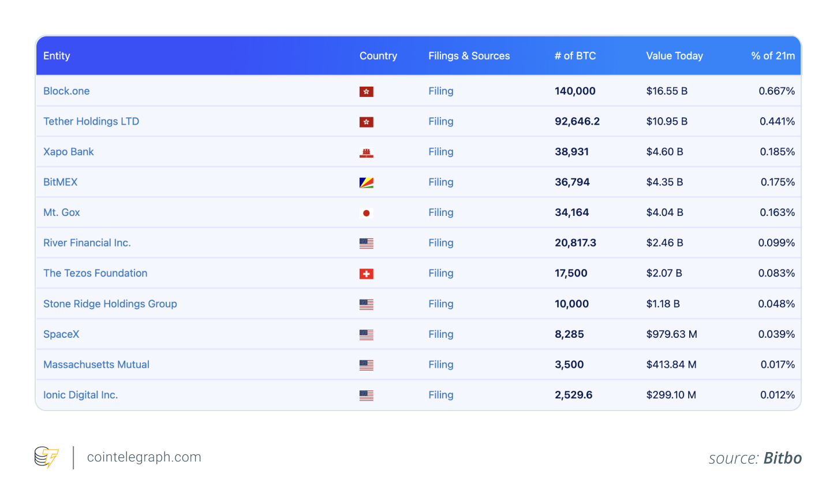The width and height of the screenshot is (837, 504).
Task: Click the US flag beside Ionic Digital Inc.
Action: pyautogui.click(x=366, y=395)
